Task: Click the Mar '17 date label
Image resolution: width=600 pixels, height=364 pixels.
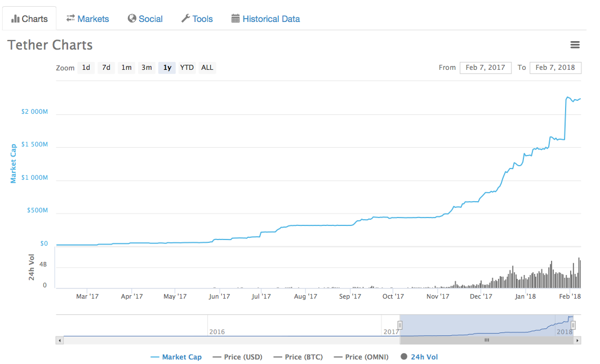Action: pyautogui.click(x=87, y=296)
